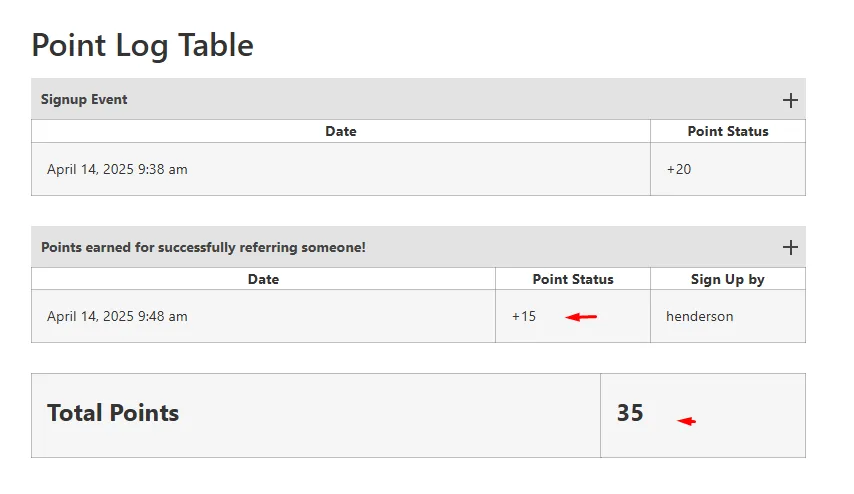The image size is (854, 494).
Task: Select the Signup Event title text
Action: tap(84, 100)
